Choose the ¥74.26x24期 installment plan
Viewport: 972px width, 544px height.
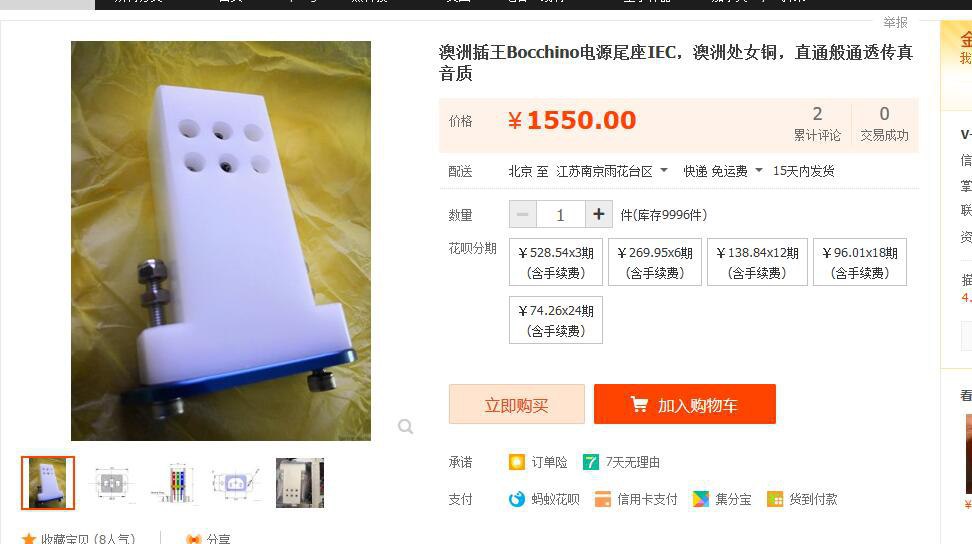(x=555, y=320)
